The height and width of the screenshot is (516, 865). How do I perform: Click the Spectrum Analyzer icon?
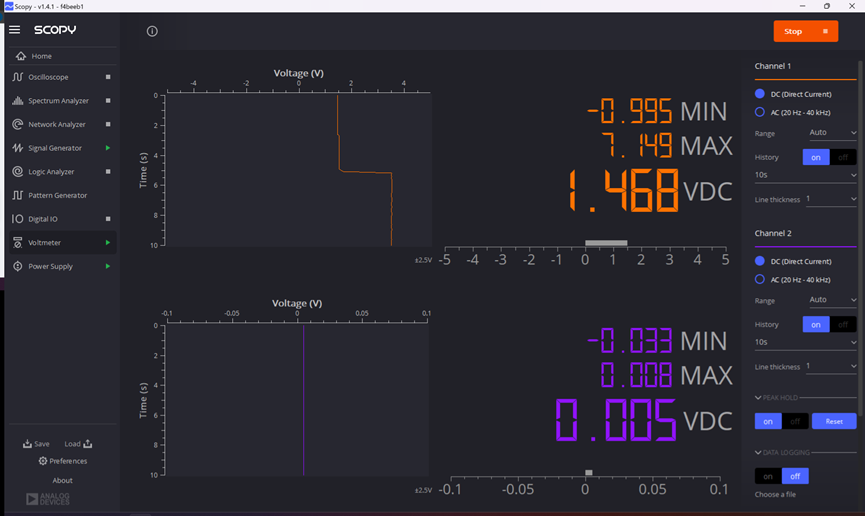(18, 100)
